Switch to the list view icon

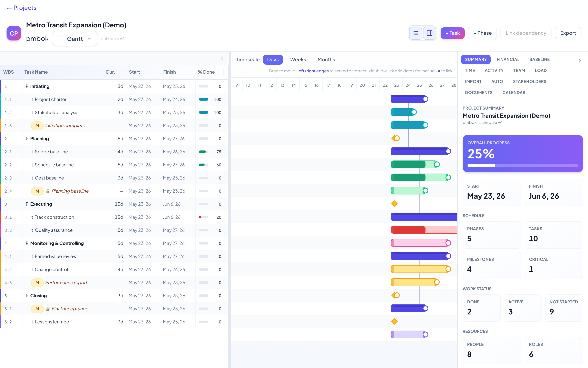point(415,33)
